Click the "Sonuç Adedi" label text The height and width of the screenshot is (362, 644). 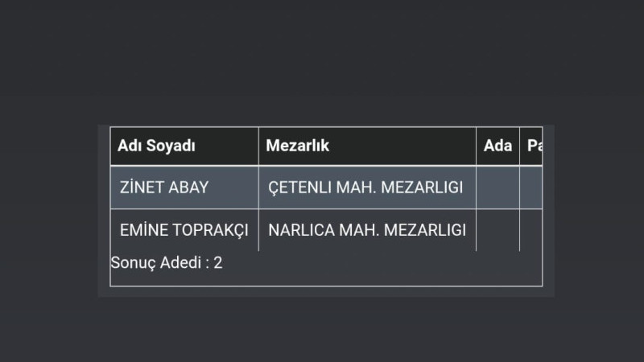155,263
